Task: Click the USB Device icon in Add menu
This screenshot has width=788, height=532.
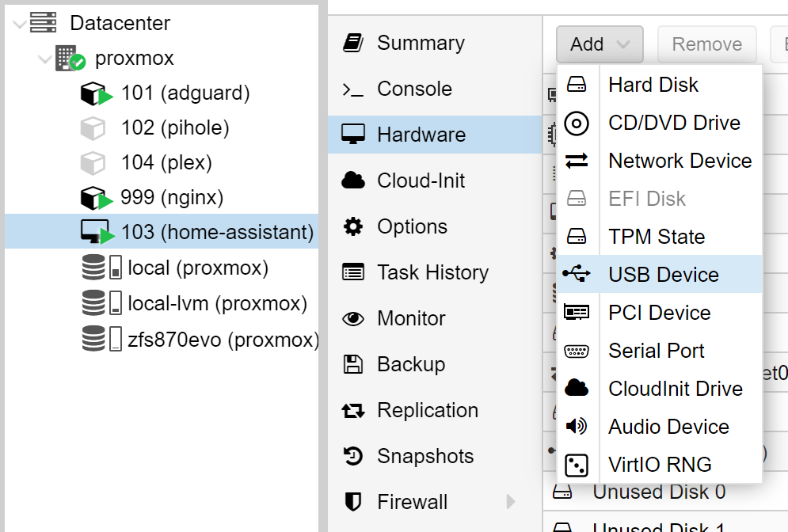Action: point(577,274)
